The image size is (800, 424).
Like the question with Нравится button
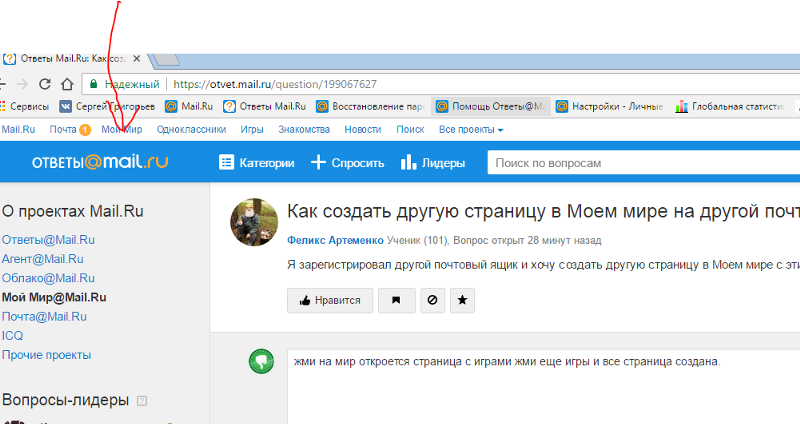click(x=330, y=301)
